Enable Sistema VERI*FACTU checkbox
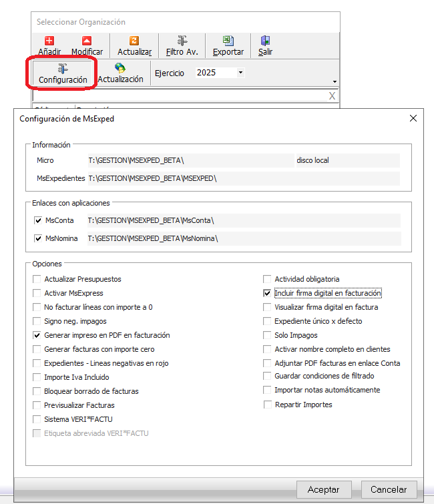The image size is (434, 504). pyautogui.click(x=37, y=419)
